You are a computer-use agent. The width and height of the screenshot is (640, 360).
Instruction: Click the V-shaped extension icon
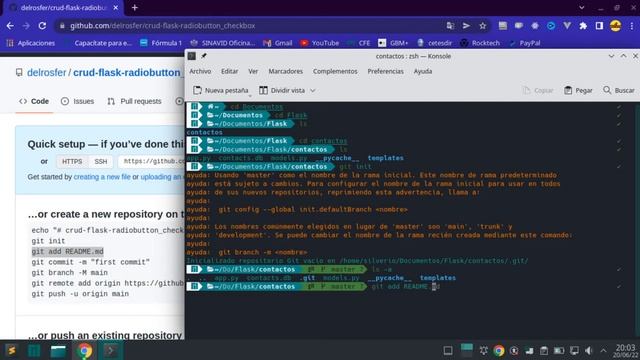pyautogui.click(x=567, y=26)
